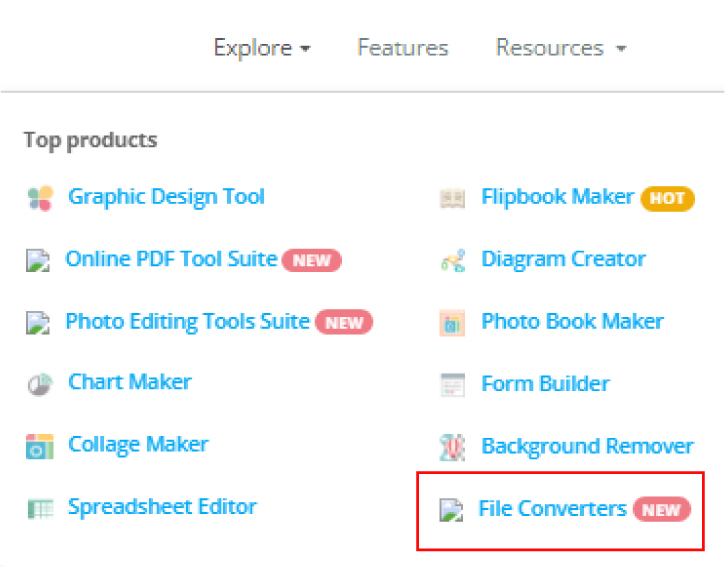Open Photo Editing Tools Suite link

(187, 321)
